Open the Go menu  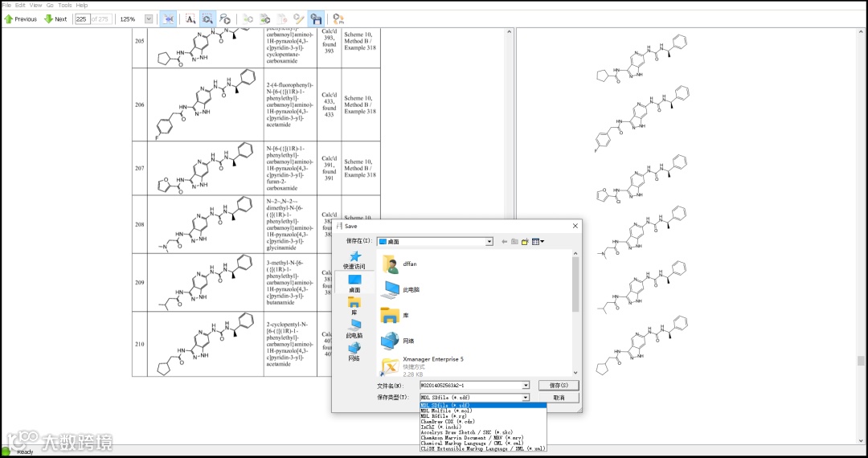point(50,5)
